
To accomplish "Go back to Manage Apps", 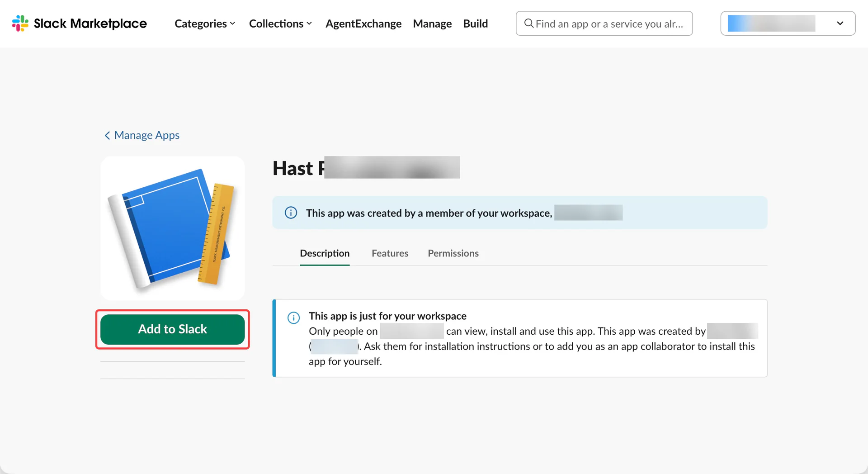I will [x=142, y=135].
